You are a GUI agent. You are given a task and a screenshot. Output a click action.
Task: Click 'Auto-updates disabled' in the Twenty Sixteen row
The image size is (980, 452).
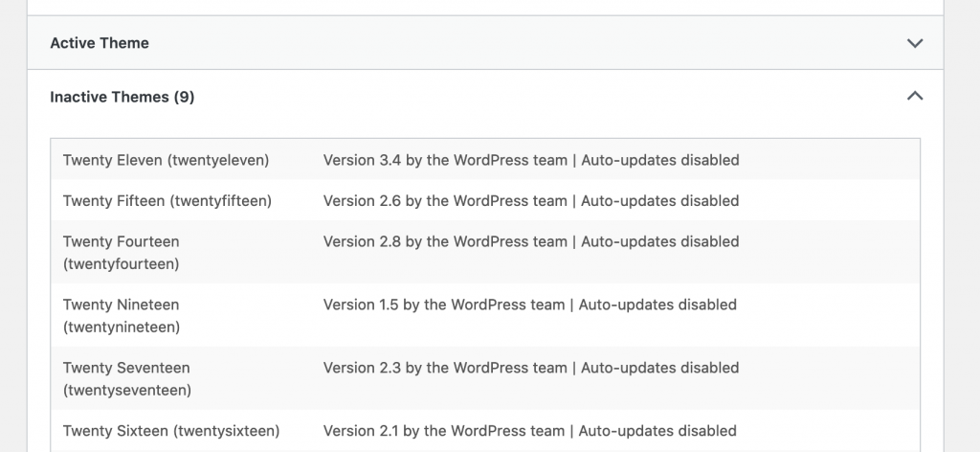657,431
